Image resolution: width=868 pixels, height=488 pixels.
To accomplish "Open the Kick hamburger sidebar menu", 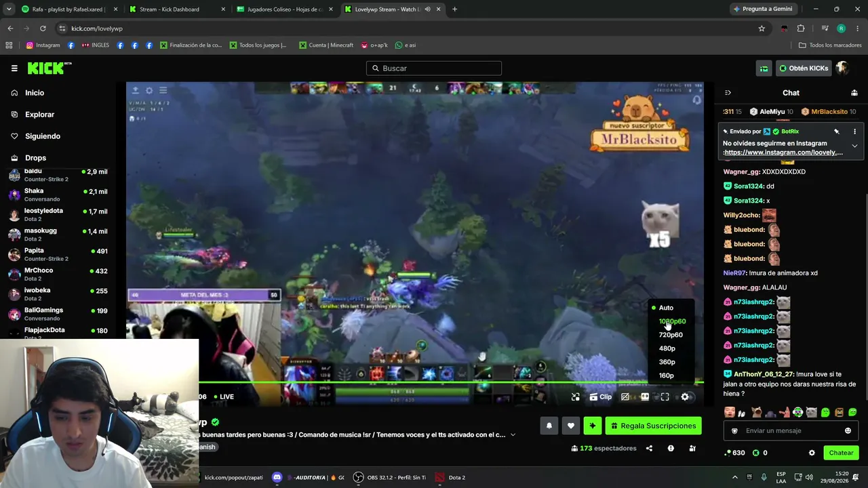I will click(x=14, y=68).
